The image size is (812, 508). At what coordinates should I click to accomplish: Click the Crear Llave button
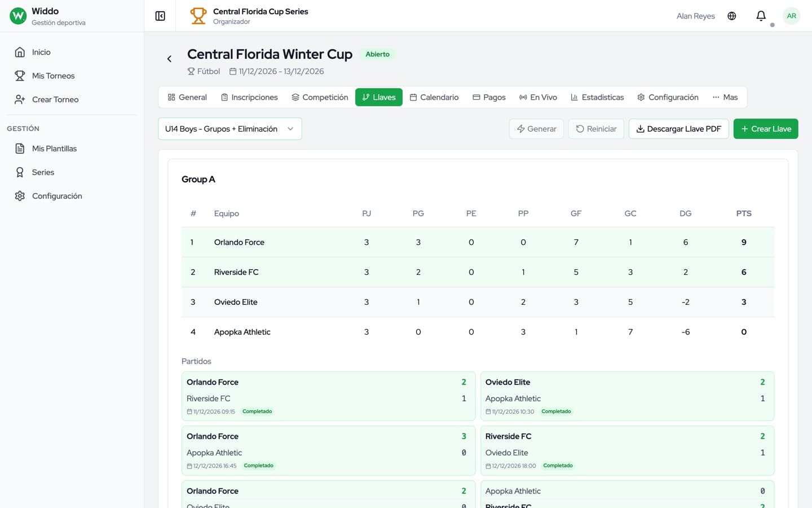[766, 129]
